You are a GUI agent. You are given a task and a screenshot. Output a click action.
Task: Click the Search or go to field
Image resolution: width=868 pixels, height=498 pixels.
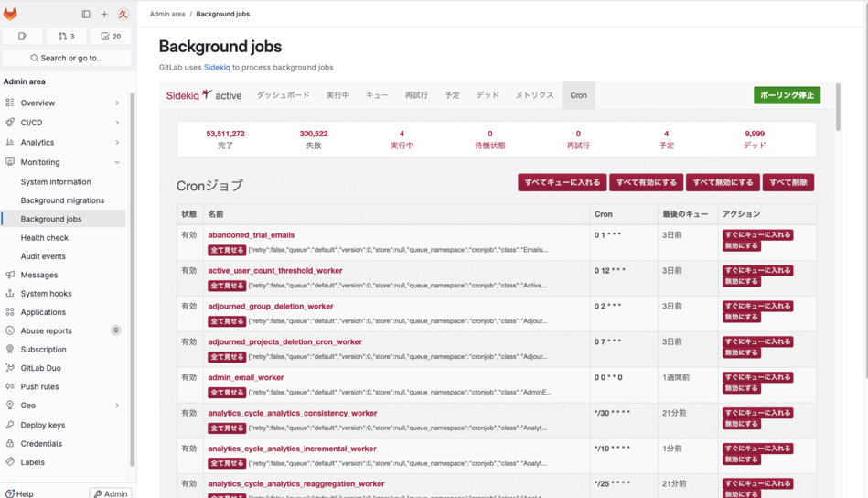click(x=67, y=58)
